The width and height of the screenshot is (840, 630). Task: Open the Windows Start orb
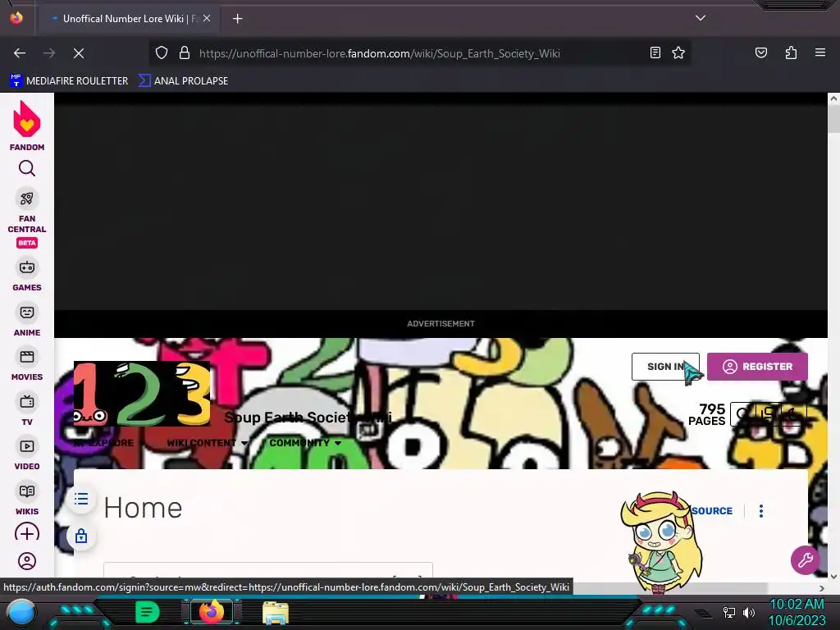pos(21,612)
